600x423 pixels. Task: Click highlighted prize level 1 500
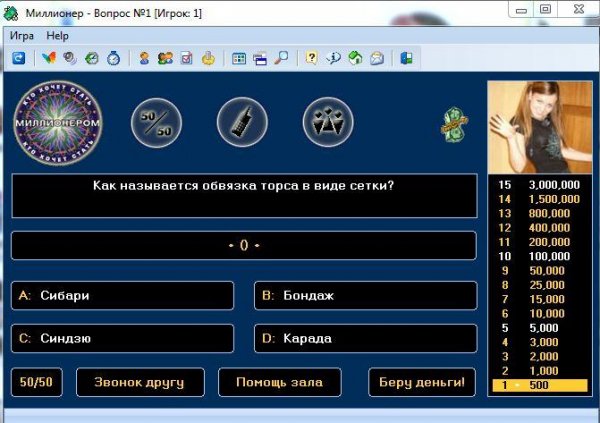540,385
